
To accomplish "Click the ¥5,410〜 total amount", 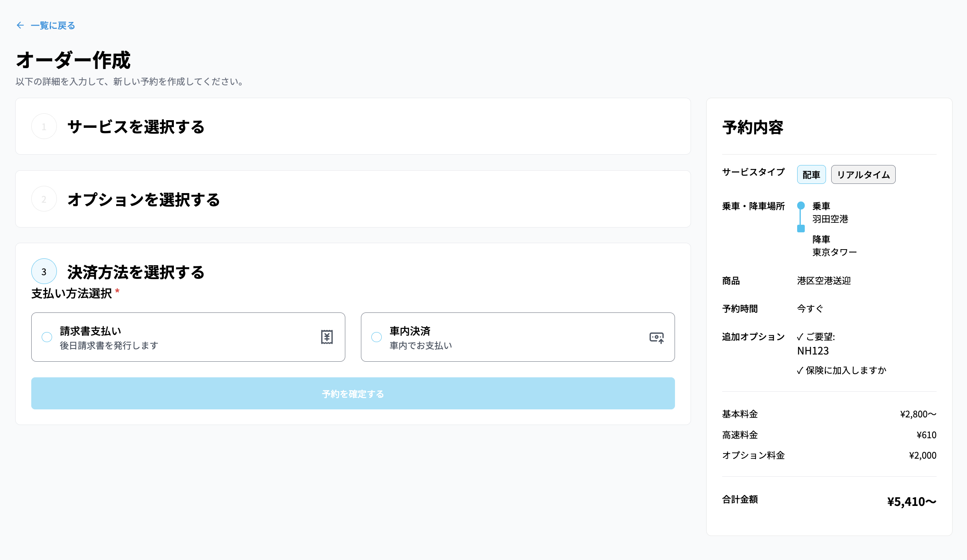I will (911, 502).
